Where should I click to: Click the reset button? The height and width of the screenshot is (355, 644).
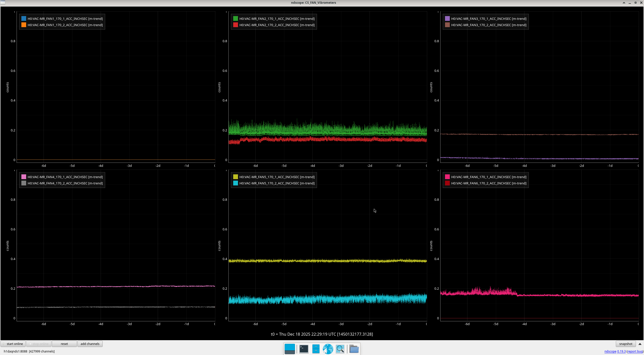point(64,344)
